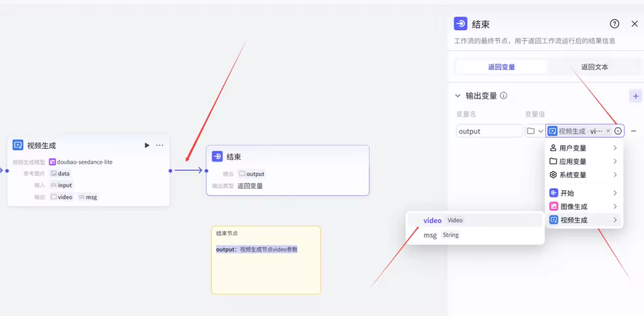Add a new output variable with plus
Viewport: 644px width, 316px height.
click(635, 96)
